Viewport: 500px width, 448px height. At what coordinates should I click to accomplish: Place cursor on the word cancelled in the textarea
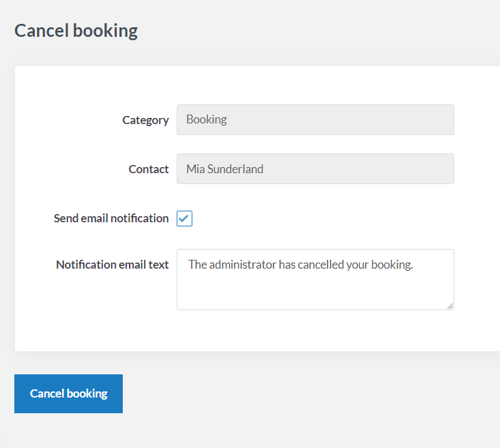tap(320, 265)
